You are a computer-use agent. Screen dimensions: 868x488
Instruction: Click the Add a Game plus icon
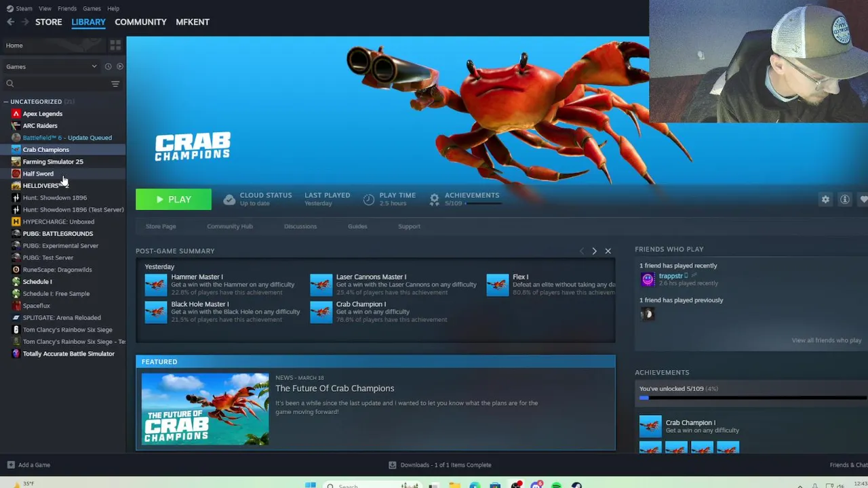[x=10, y=465]
